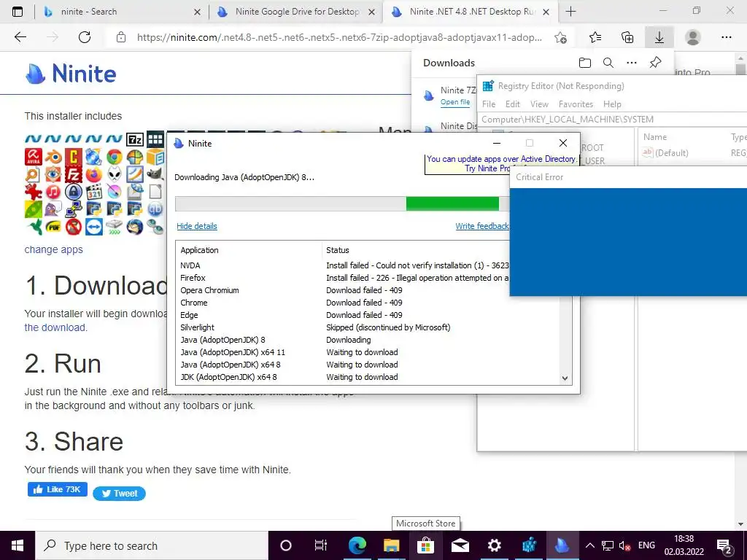Image resolution: width=747 pixels, height=560 pixels.
Task: Open the View menu in Registry Editor
Action: [539, 104]
